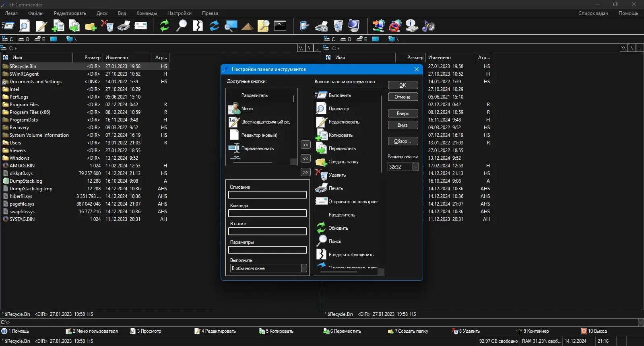Click the Описание text field
This screenshot has height=346, width=644.
(x=267, y=195)
